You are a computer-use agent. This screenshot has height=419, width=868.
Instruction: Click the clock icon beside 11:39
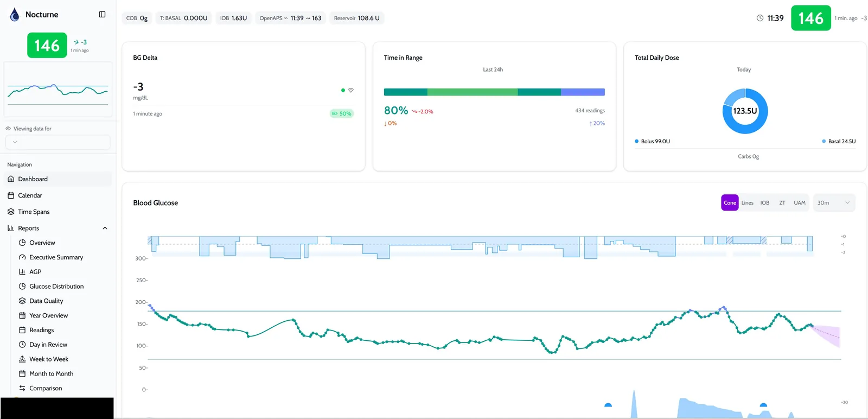pos(760,18)
